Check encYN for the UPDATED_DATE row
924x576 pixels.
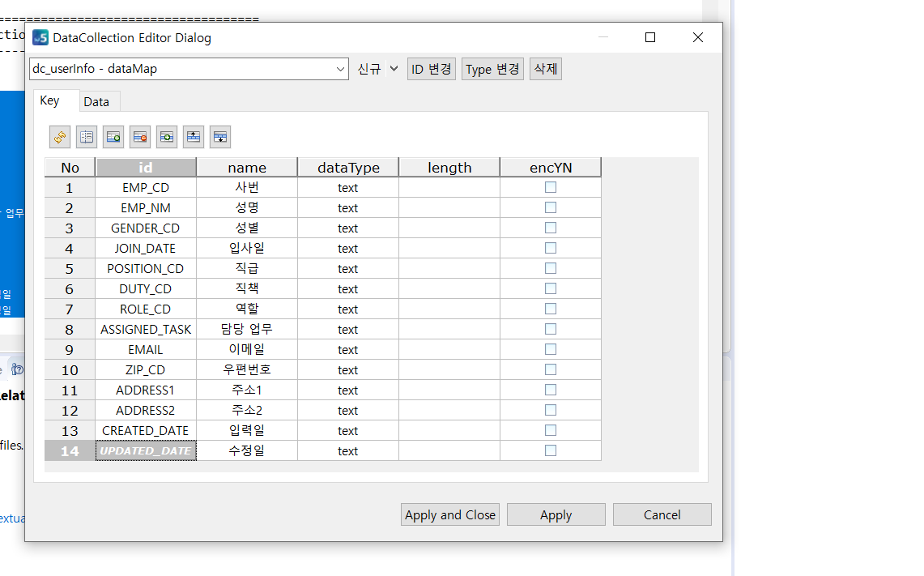551,450
